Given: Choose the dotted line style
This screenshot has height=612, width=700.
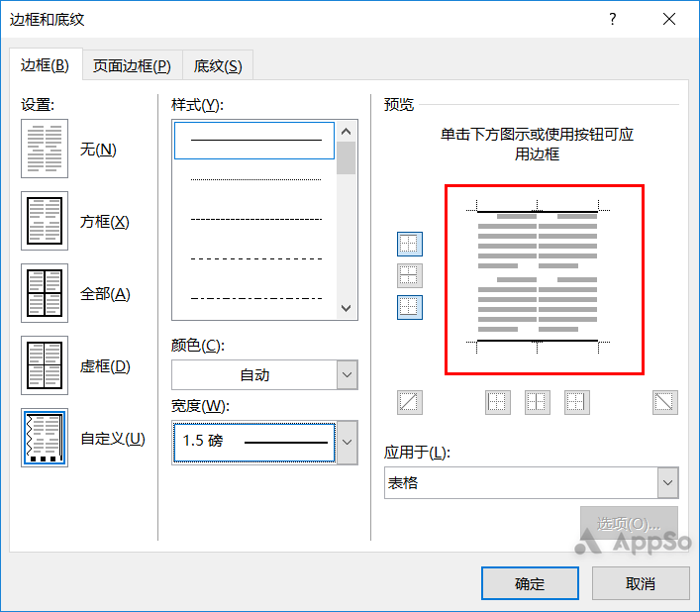Looking at the screenshot, I should tap(255, 179).
